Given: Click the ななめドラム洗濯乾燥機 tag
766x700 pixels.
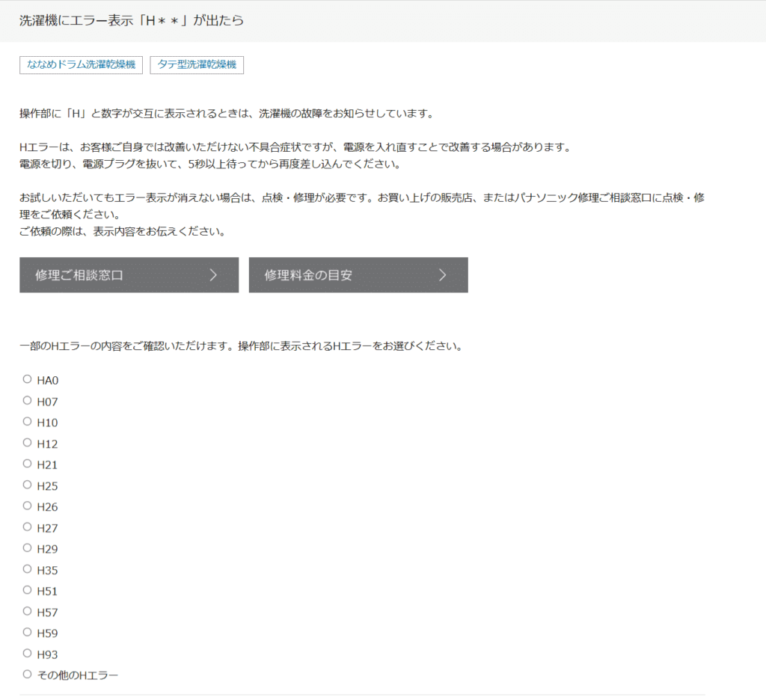Looking at the screenshot, I should tap(81, 65).
